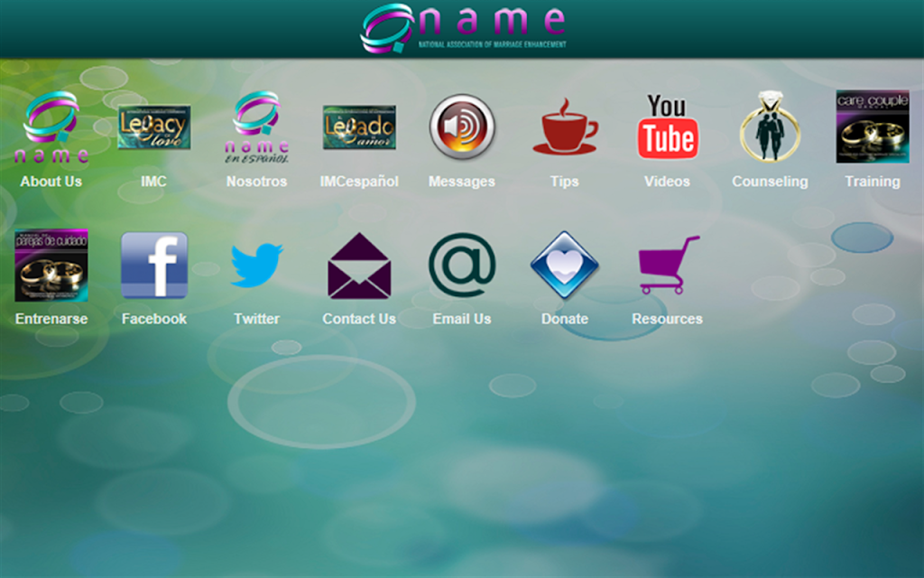Click the Twitter text label

[x=256, y=319]
